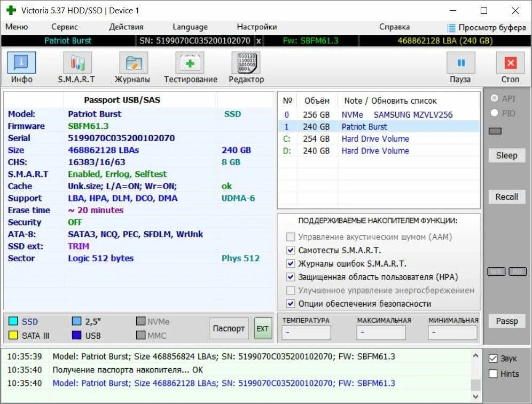Select the API radio button
The image size is (532, 404).
(x=494, y=98)
